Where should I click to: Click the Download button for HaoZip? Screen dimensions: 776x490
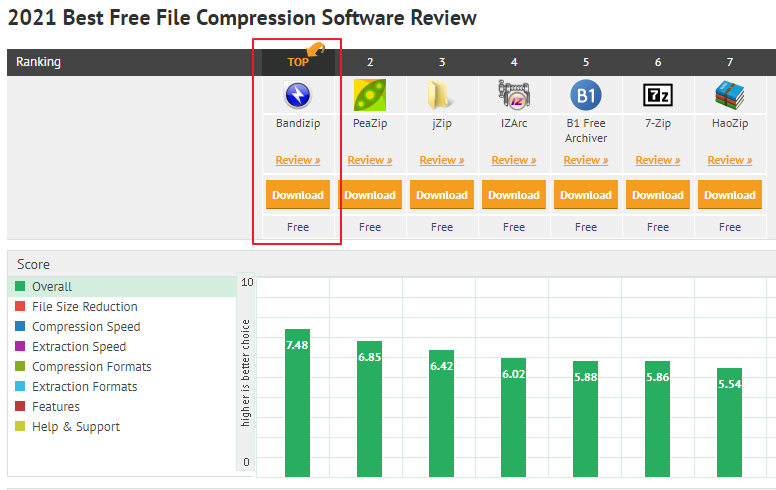click(x=730, y=195)
